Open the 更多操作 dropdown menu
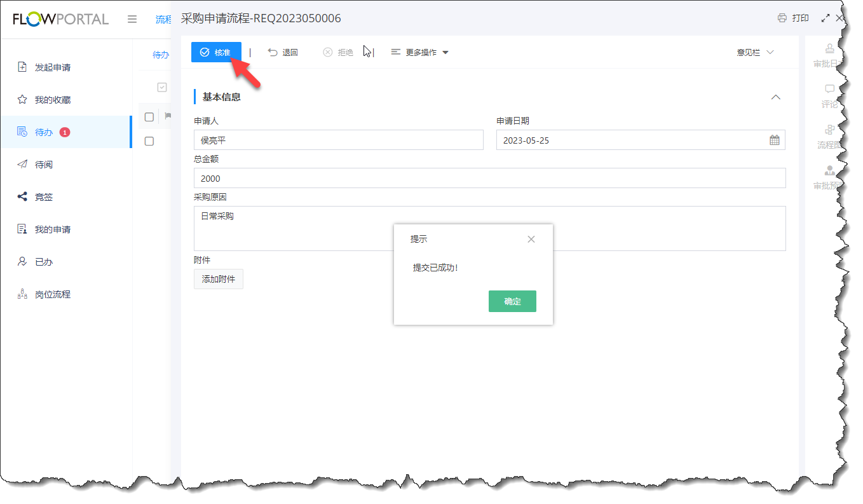The width and height of the screenshot is (863, 504). (x=419, y=52)
